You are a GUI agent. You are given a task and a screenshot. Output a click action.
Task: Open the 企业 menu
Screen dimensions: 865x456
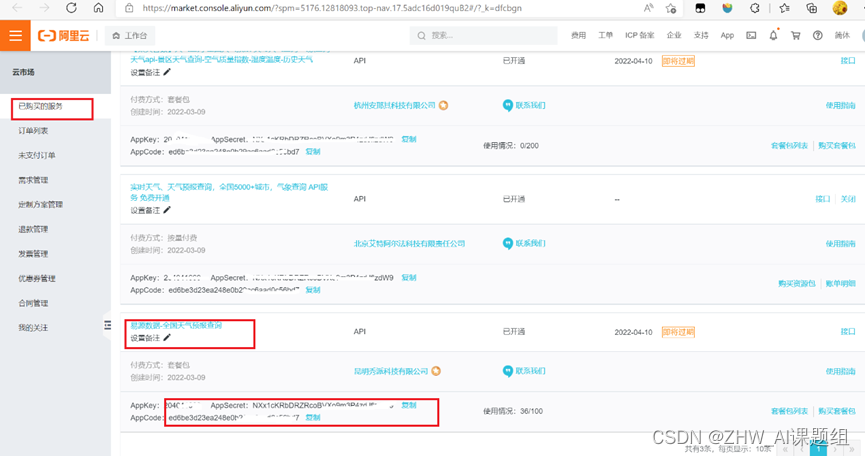coord(674,35)
